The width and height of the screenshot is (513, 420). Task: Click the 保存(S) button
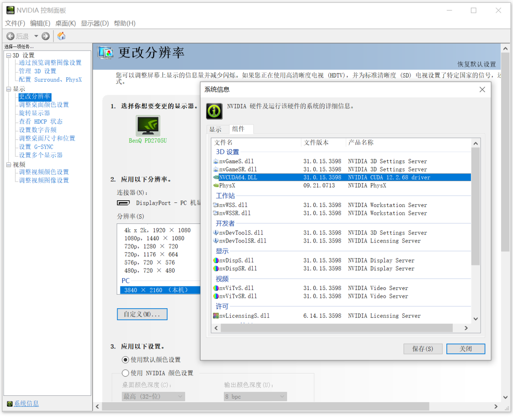click(423, 349)
